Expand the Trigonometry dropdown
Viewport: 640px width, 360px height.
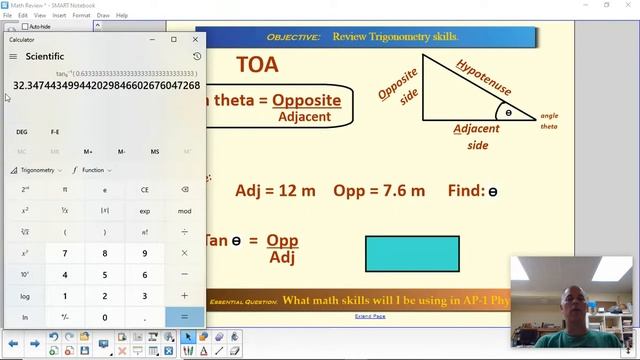coord(36,170)
